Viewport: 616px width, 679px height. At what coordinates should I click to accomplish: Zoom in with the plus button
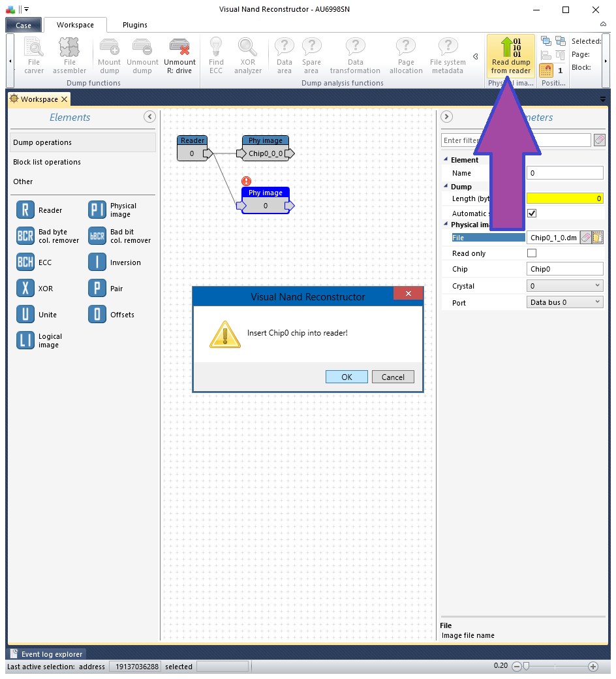[593, 667]
